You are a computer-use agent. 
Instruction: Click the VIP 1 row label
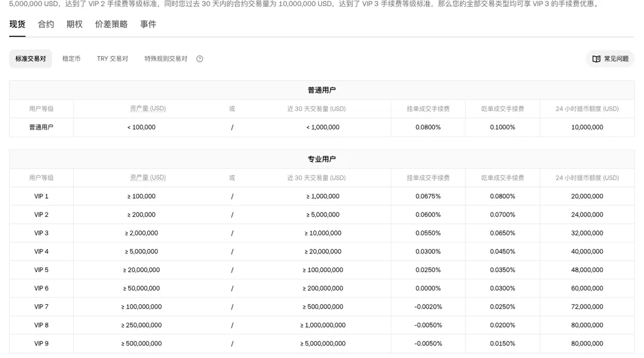pyautogui.click(x=41, y=196)
